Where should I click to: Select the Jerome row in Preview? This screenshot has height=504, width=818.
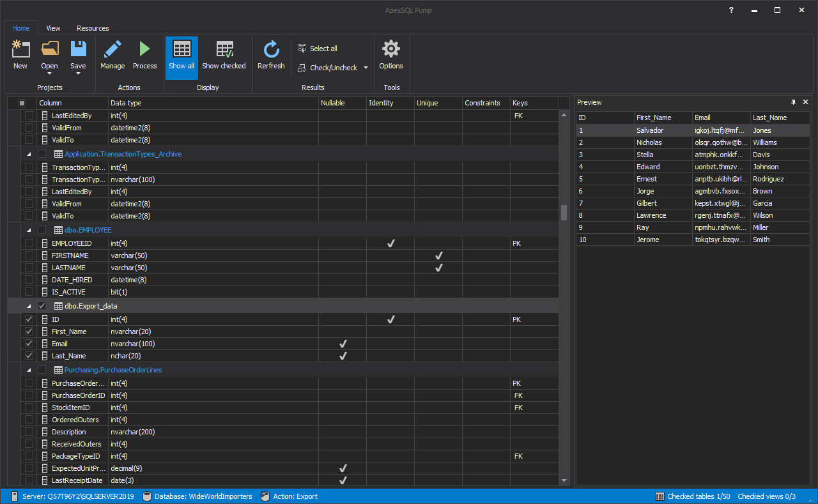[x=693, y=240]
